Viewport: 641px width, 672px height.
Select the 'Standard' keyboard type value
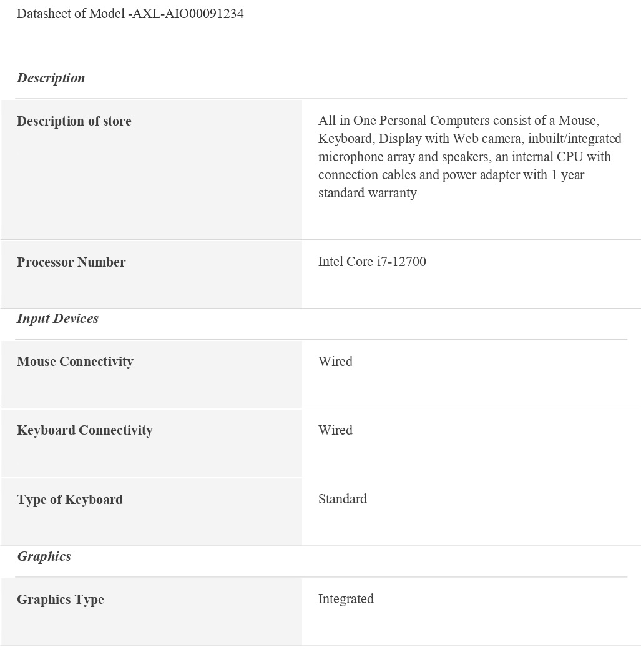pyautogui.click(x=342, y=499)
